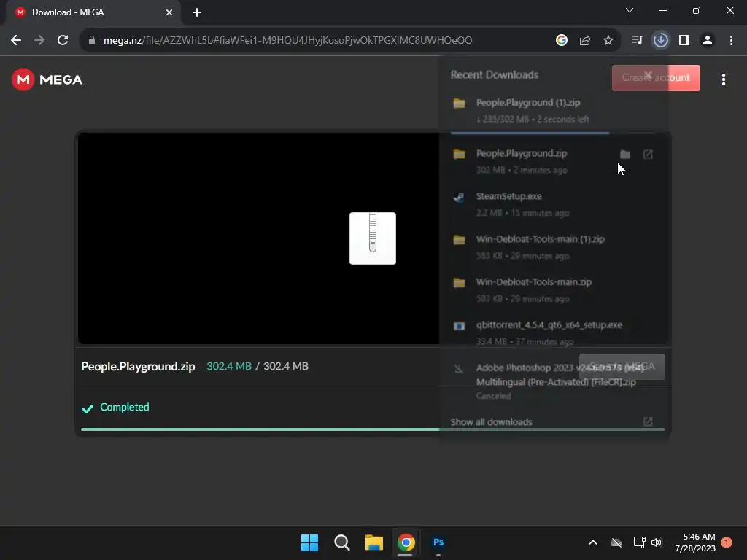Click the address bar URL
Image resolution: width=747 pixels, height=560 pixels.
pyautogui.click(x=287, y=41)
